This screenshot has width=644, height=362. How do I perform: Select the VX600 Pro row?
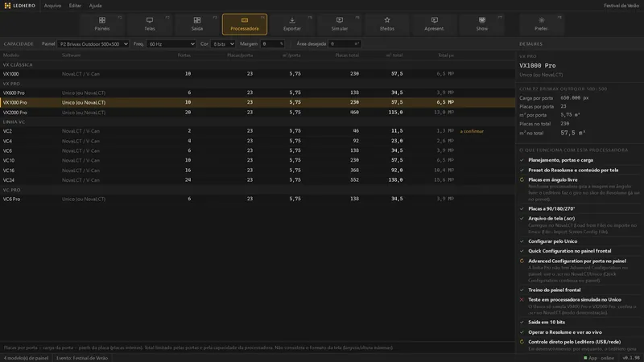click(258, 93)
